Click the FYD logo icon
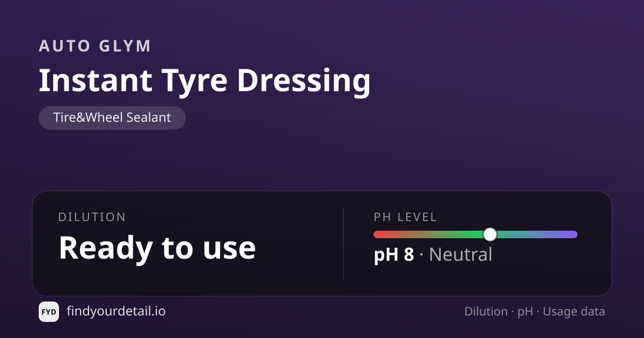This screenshot has width=644, height=338. (x=49, y=312)
